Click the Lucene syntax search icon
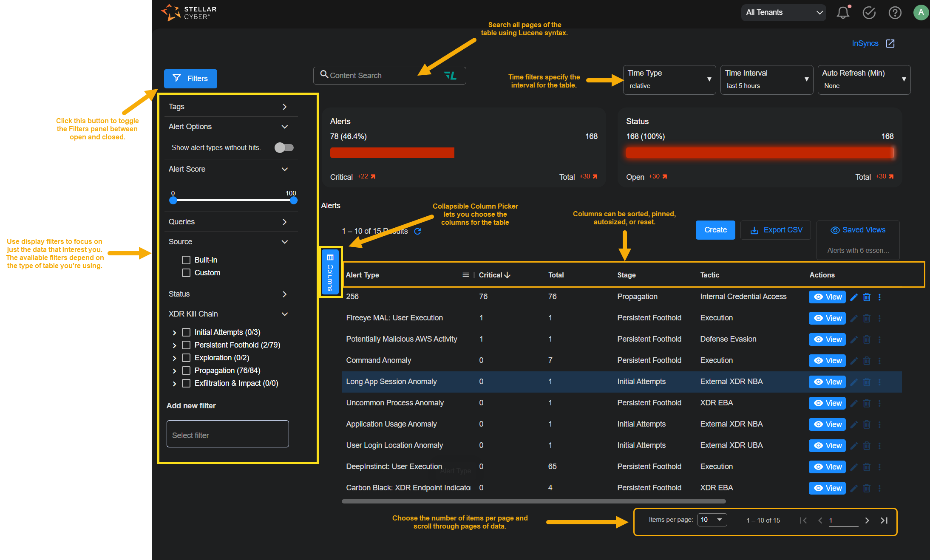 (x=450, y=76)
